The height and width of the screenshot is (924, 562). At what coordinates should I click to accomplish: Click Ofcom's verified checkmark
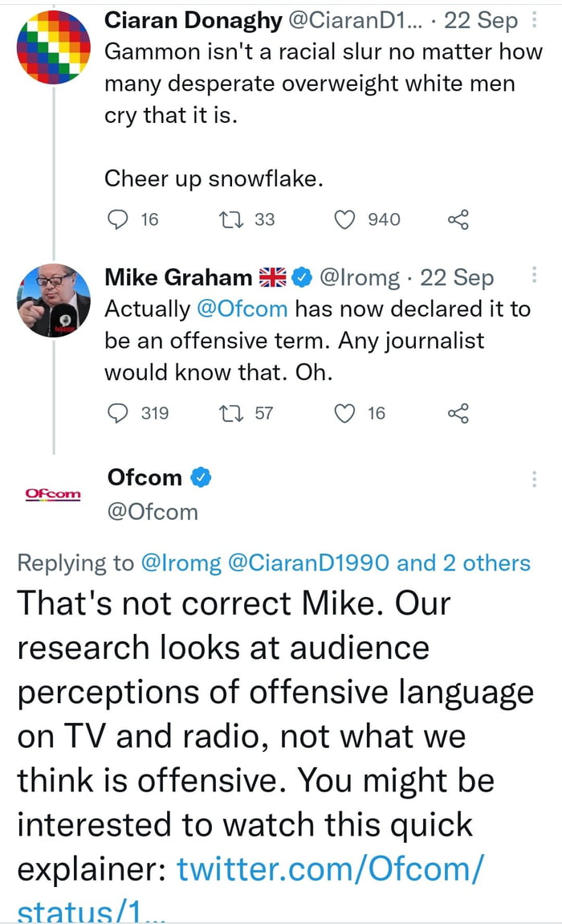198,477
